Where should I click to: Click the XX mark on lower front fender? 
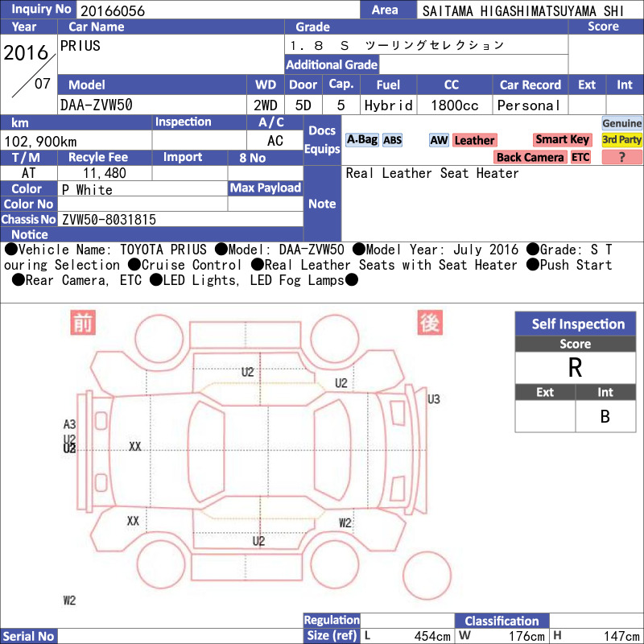(x=133, y=521)
